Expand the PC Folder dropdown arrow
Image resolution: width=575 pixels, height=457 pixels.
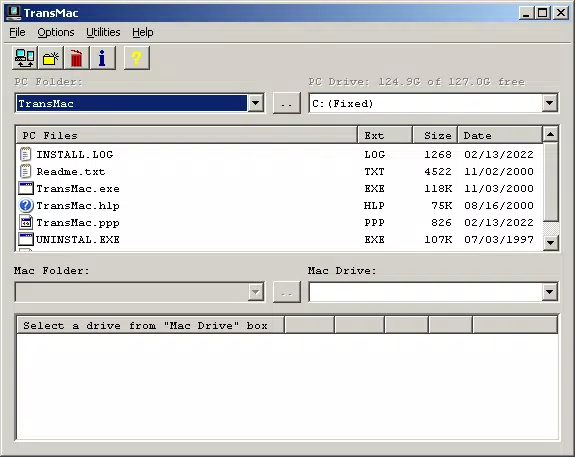pyautogui.click(x=255, y=103)
